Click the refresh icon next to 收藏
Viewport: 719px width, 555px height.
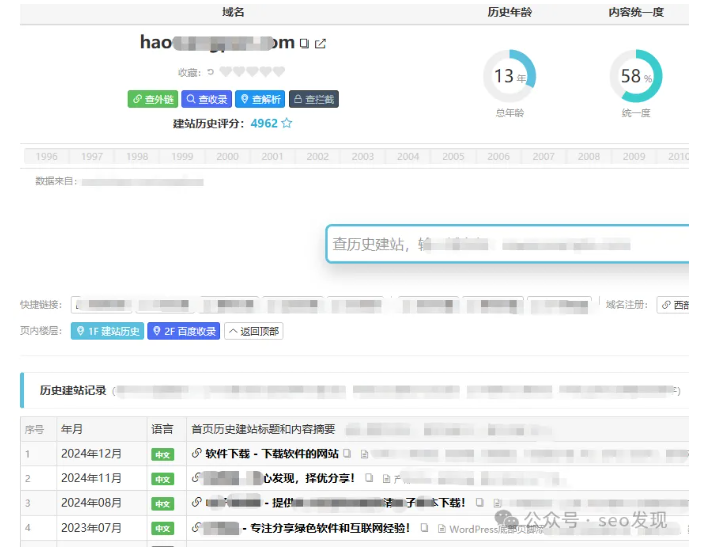coord(210,72)
